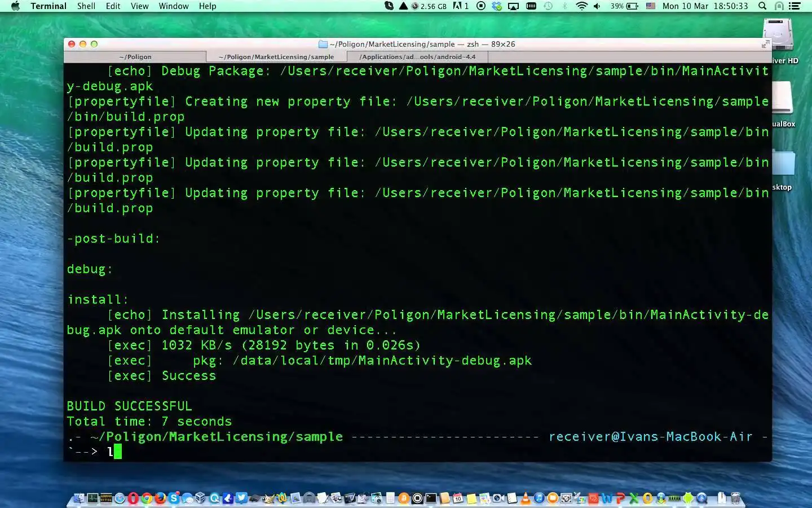Image resolution: width=812 pixels, height=508 pixels.
Task: Click the '[exec] Success' output line
Action: click(162, 376)
